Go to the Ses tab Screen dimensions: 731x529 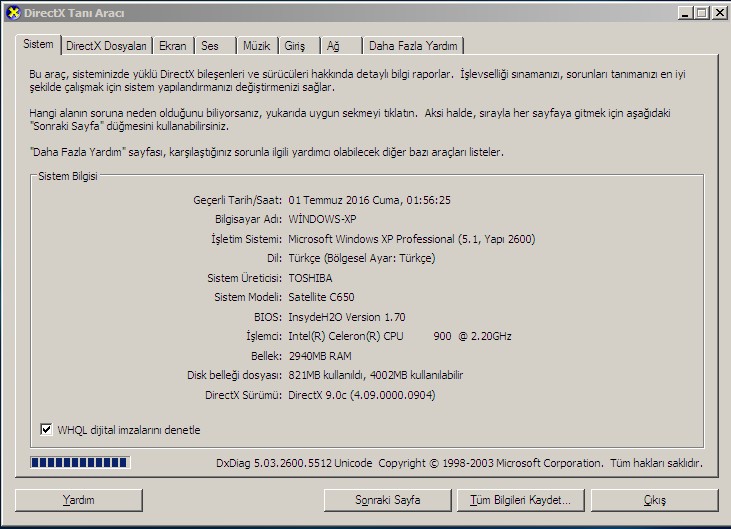pyautogui.click(x=210, y=46)
